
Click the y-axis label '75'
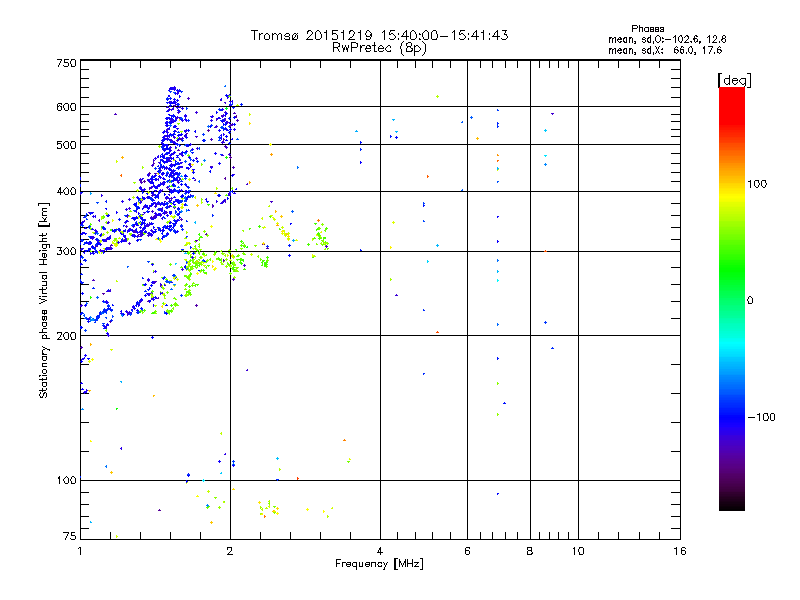point(70,536)
